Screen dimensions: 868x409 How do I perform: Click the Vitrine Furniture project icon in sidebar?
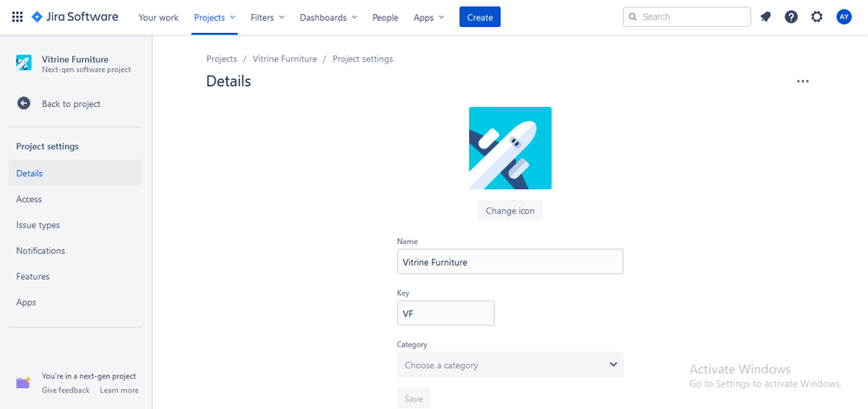click(x=23, y=63)
